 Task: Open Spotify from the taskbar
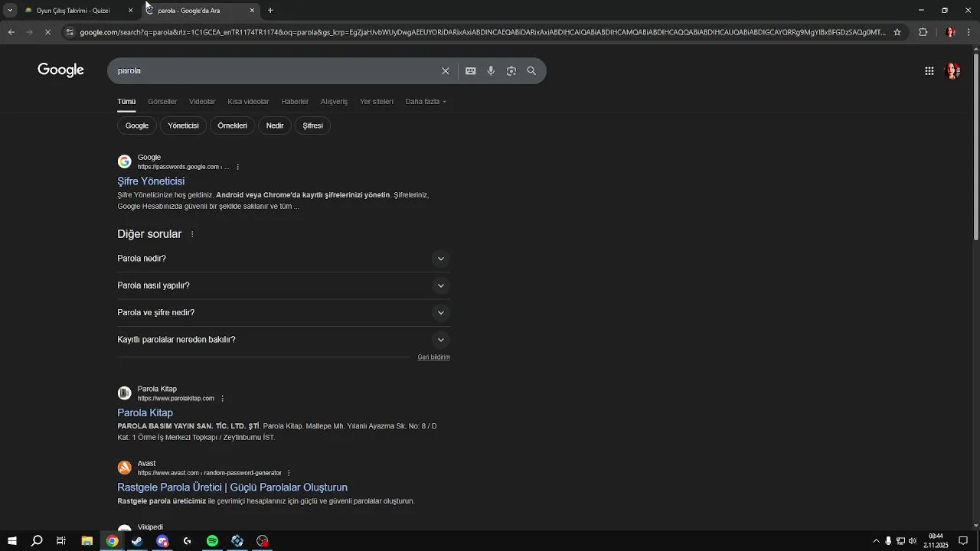pyautogui.click(x=212, y=541)
